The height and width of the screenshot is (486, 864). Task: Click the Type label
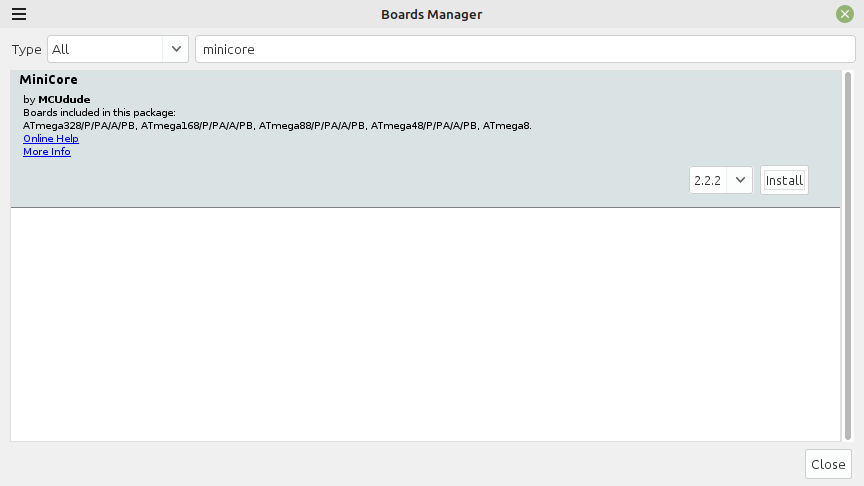tap(26, 50)
